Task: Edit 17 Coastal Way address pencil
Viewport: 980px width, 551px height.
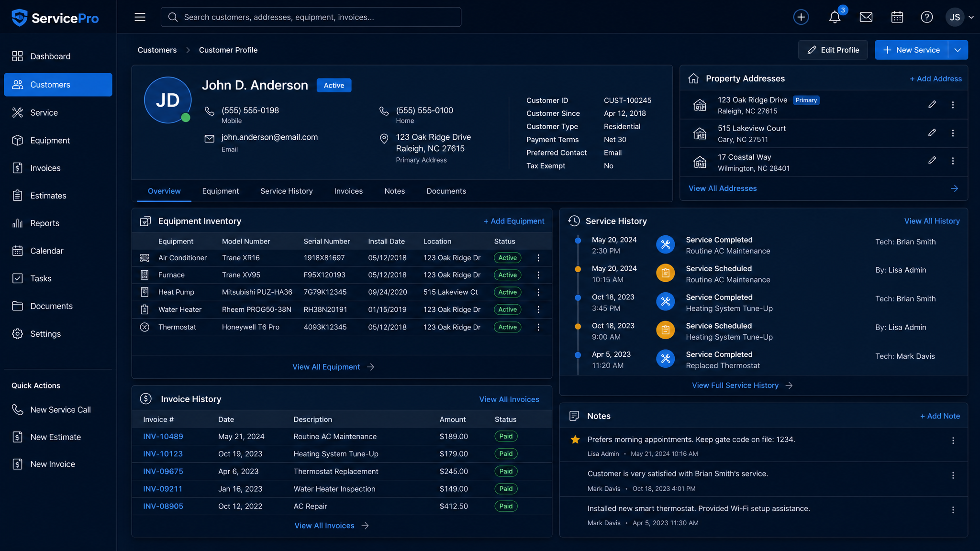Action: 932,160
